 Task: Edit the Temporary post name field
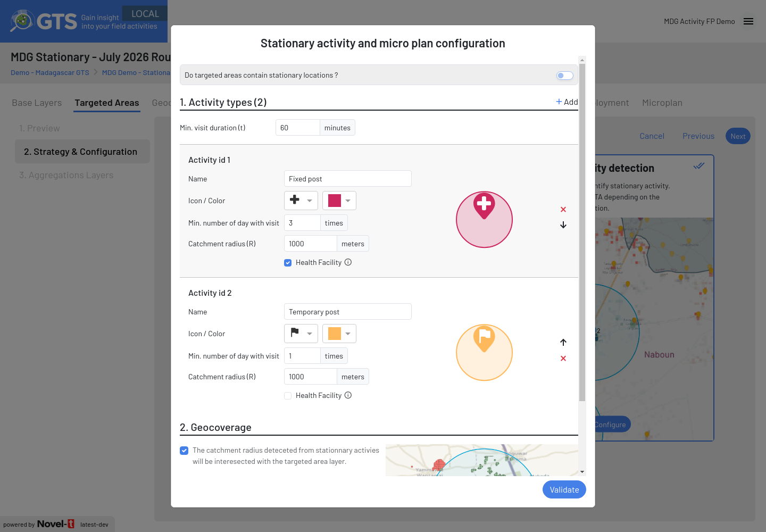(348, 312)
